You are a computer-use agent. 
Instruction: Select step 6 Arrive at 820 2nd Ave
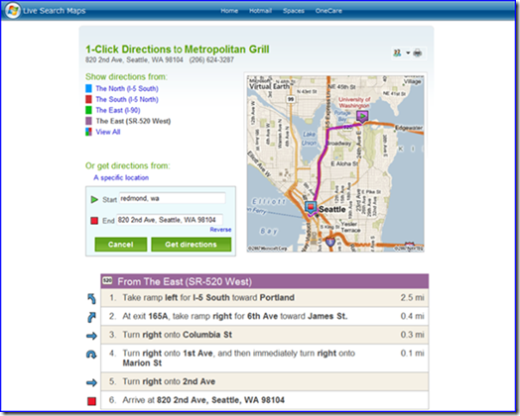pyautogui.click(x=265, y=400)
